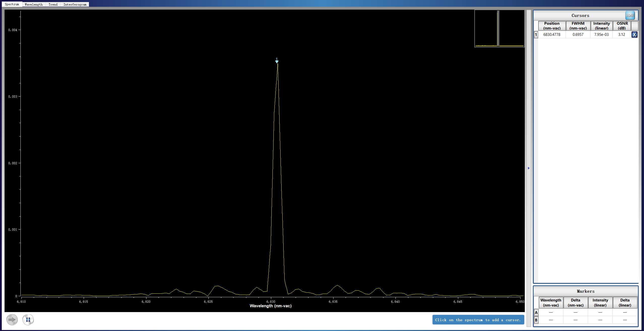Select marker row A
The height and width of the screenshot is (331, 644).
point(536,312)
